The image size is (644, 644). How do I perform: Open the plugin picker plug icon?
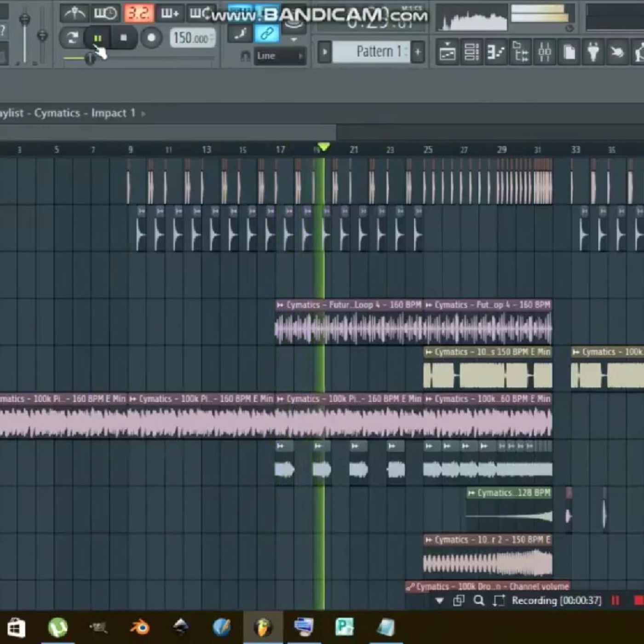[x=593, y=52]
